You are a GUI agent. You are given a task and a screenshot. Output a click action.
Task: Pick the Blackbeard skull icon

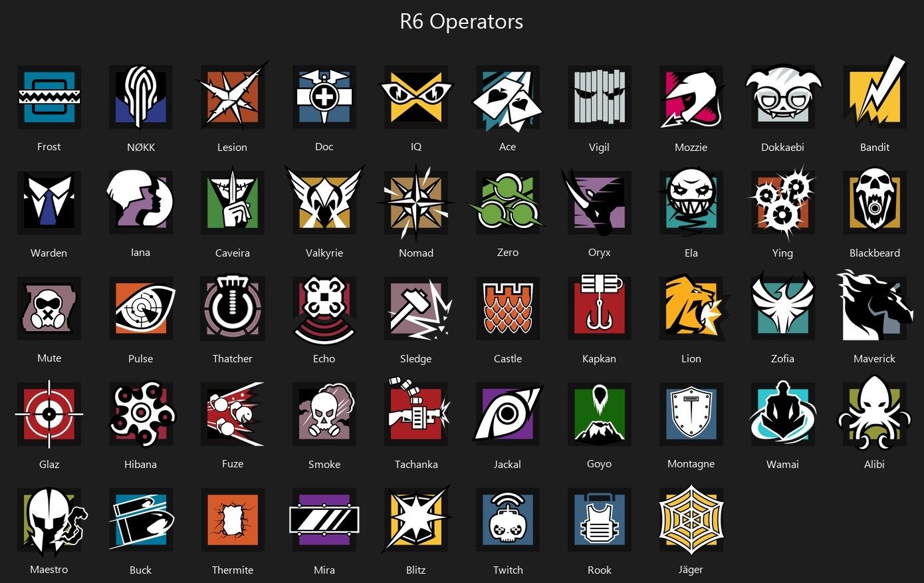(875, 202)
